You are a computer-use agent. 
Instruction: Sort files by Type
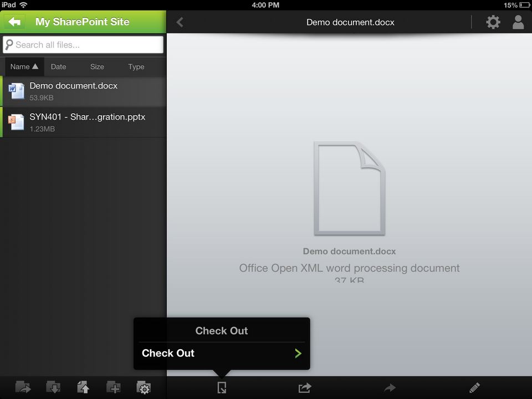click(136, 66)
